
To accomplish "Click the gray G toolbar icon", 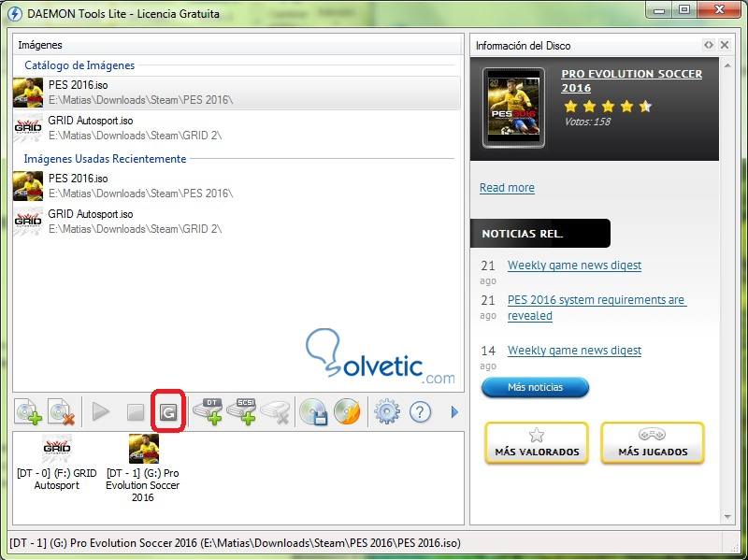I will point(168,412).
